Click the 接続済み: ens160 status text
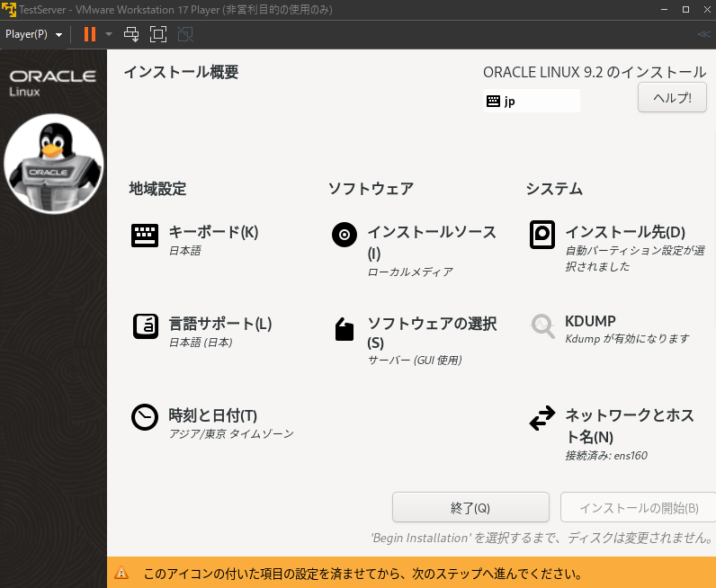The height and width of the screenshot is (588, 716). 606,456
